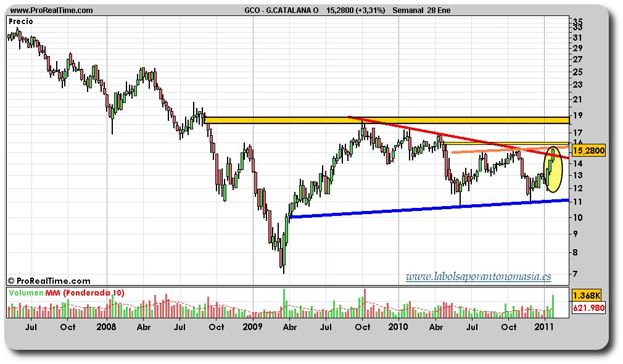Image resolution: width=623 pixels, height=364 pixels.
Task: Click price level 11 on the price axis
Action: (578, 202)
